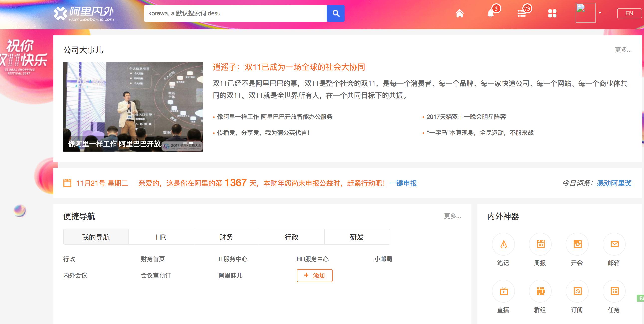The height and width of the screenshot is (324, 644).
Task: Open the list icon with 73 badge
Action: 522,13
